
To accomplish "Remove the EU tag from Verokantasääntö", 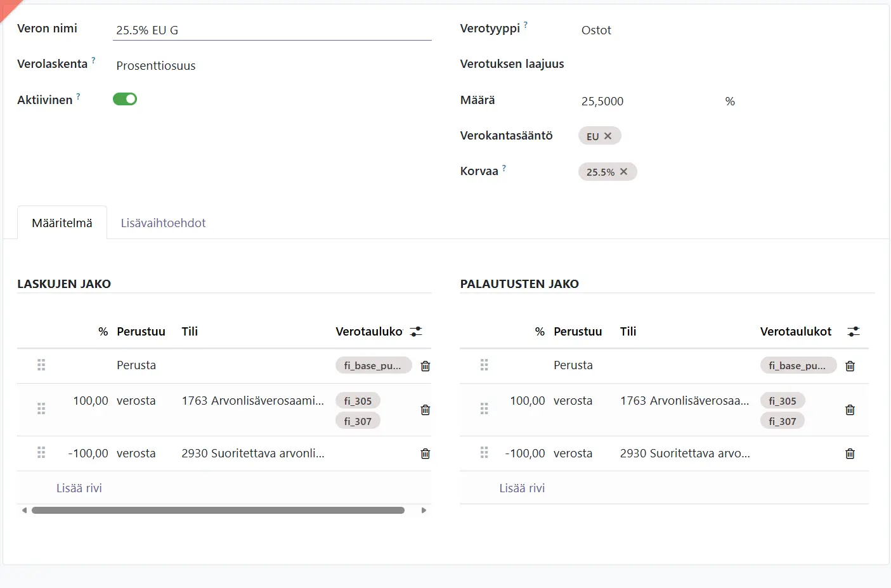I will 608,136.
